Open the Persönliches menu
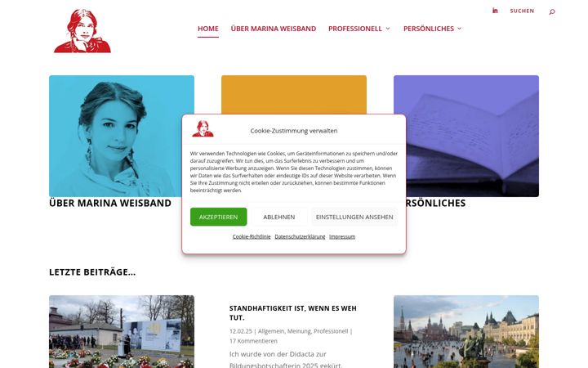Image resolution: width=588 pixels, height=368 pixels. 429,29
